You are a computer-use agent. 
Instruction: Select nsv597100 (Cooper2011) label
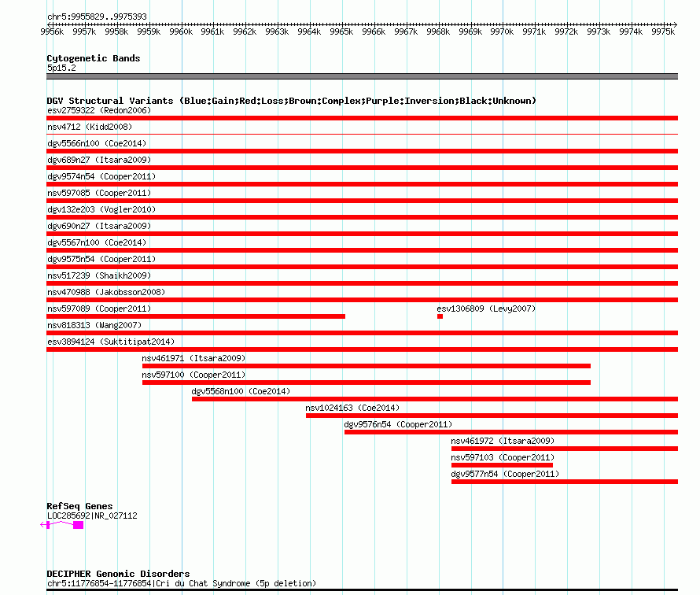click(x=193, y=375)
